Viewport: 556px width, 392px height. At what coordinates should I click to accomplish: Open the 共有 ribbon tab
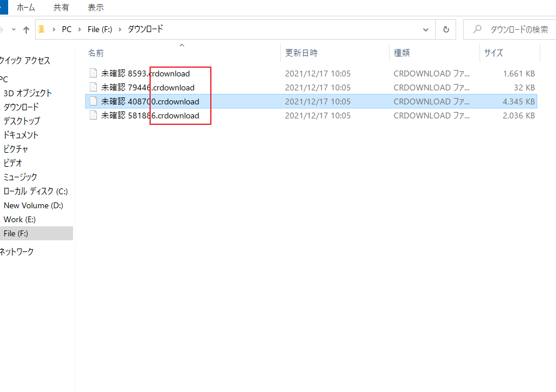[x=61, y=8]
